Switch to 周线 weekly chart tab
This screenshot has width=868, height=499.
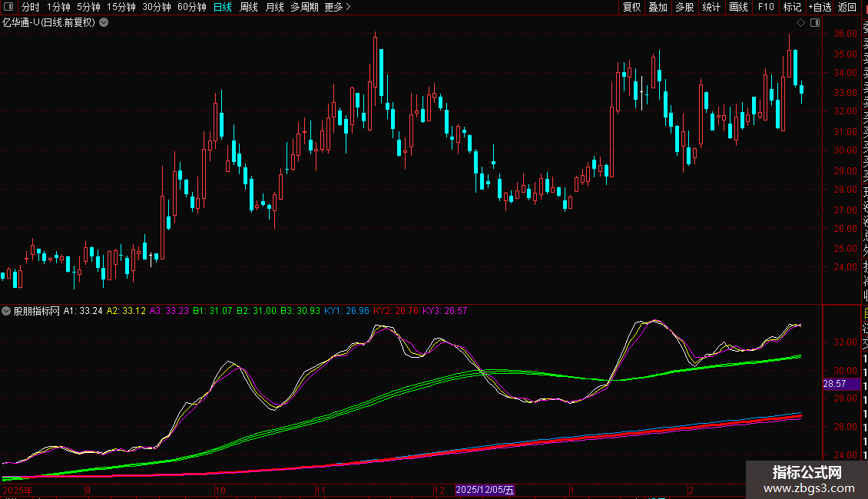coord(249,7)
